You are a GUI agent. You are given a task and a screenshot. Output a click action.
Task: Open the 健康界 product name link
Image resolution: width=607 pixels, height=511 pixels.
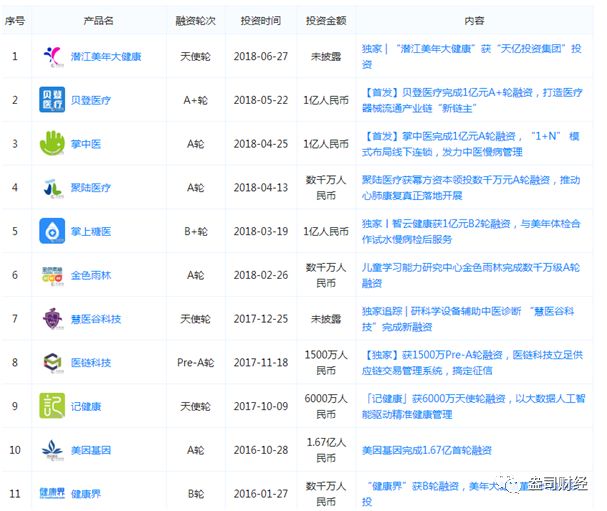(x=85, y=493)
